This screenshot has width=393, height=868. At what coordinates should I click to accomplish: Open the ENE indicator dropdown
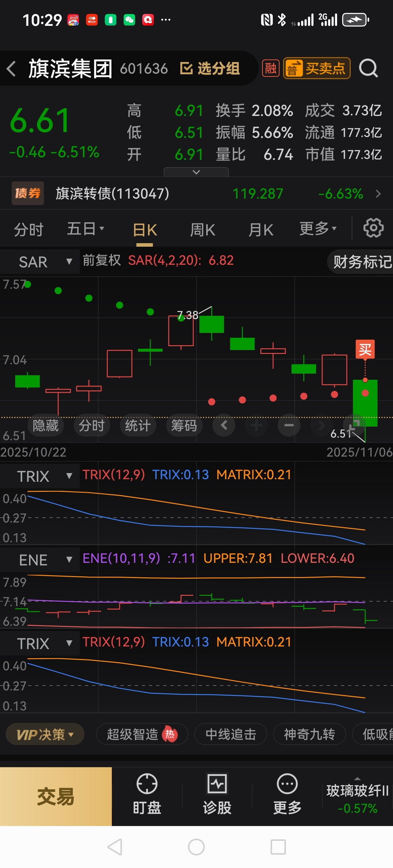pos(40,560)
